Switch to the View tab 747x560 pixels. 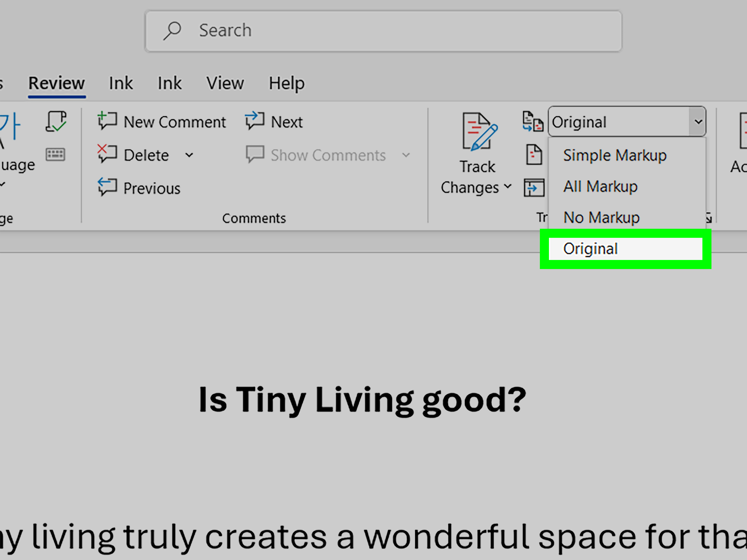225,83
